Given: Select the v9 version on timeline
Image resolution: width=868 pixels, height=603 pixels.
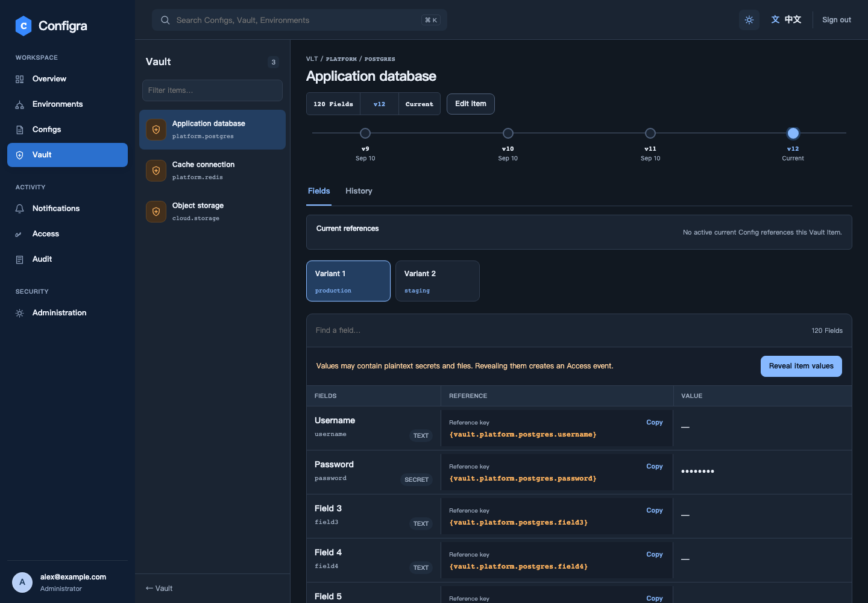Looking at the screenshot, I should tap(365, 133).
